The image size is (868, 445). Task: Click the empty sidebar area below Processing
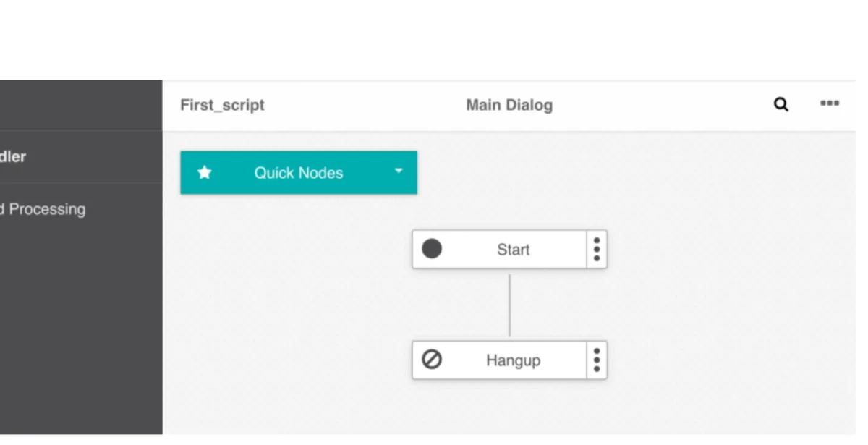[x=81, y=326]
